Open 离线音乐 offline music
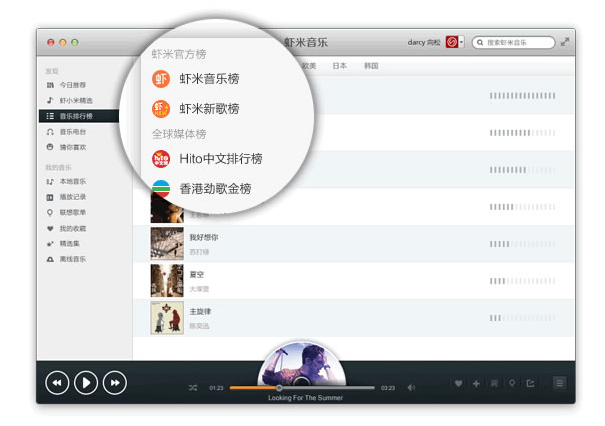605x426 pixels. click(x=72, y=259)
